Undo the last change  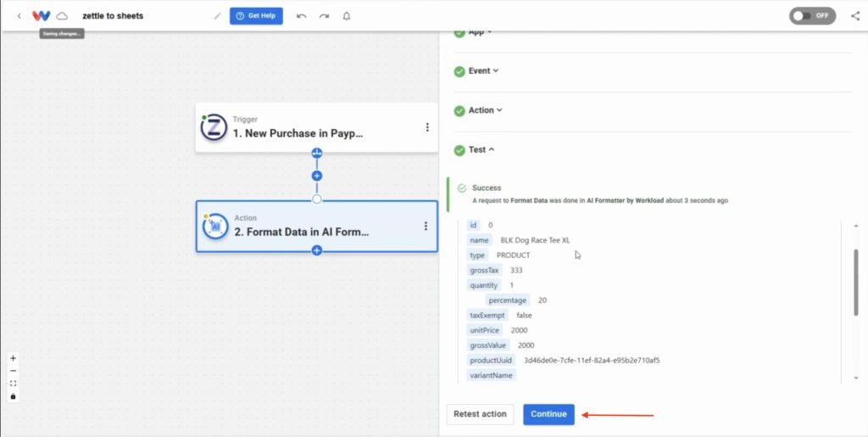[302, 16]
